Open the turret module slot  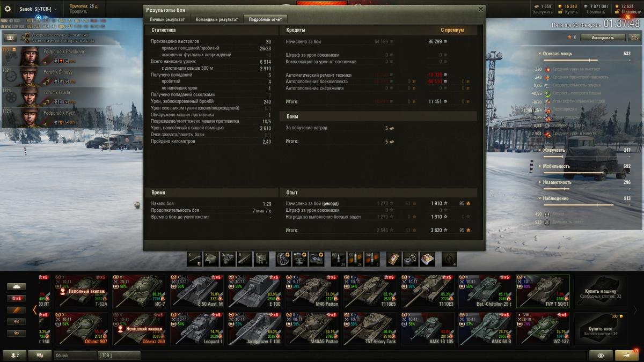click(211, 258)
